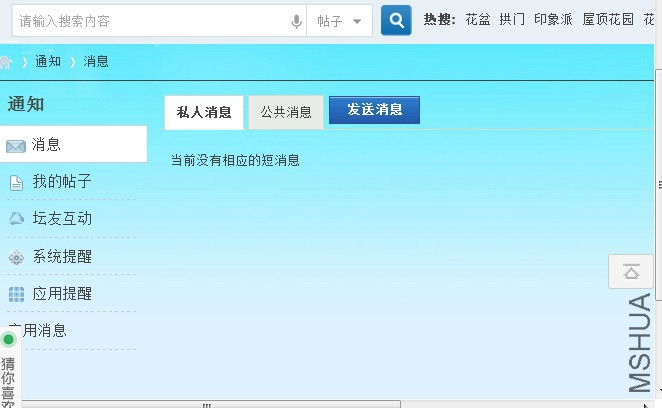Click the green dot on 猜你喜欢 widget
Image resolution: width=662 pixels, height=408 pixels.
point(8,339)
